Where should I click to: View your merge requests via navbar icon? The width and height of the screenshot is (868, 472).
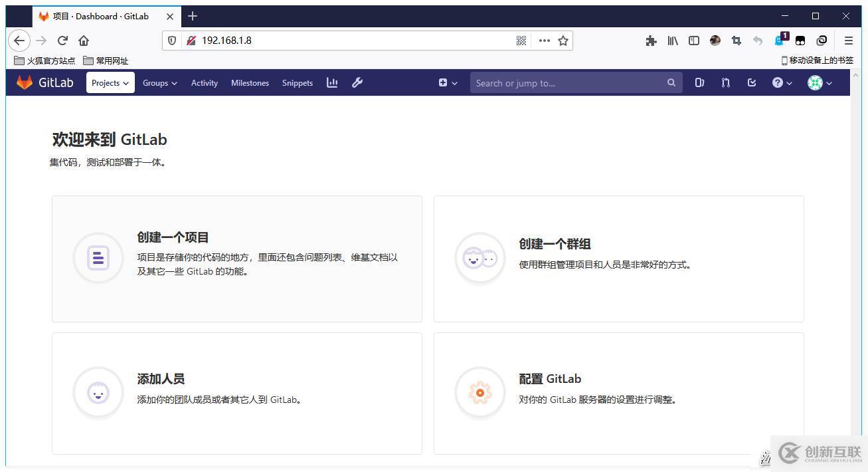point(725,82)
